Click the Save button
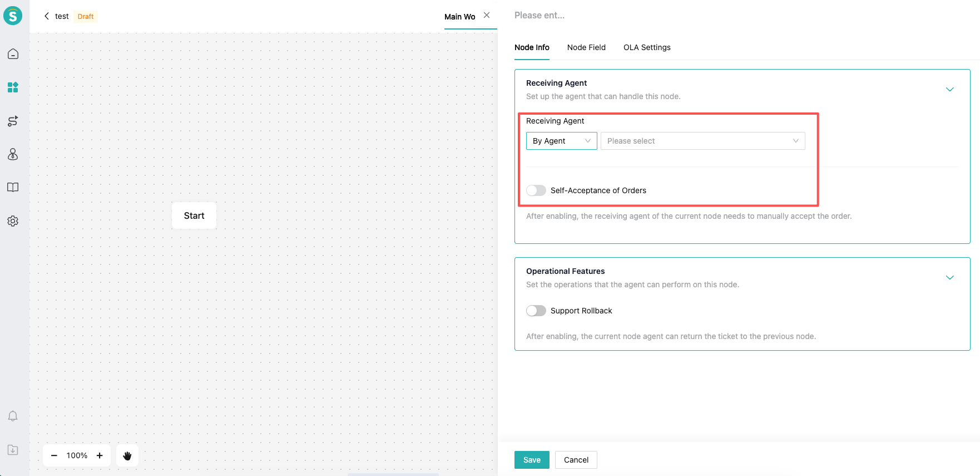 pos(532,460)
